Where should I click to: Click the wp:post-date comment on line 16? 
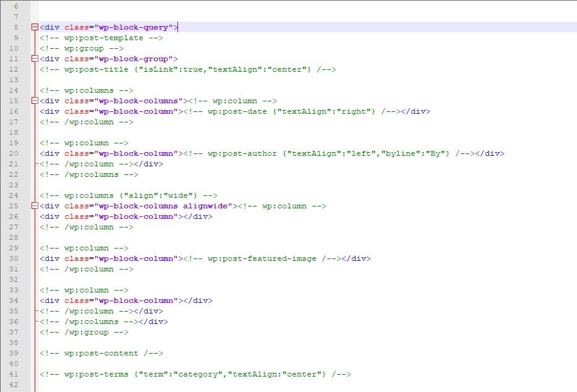coord(292,111)
